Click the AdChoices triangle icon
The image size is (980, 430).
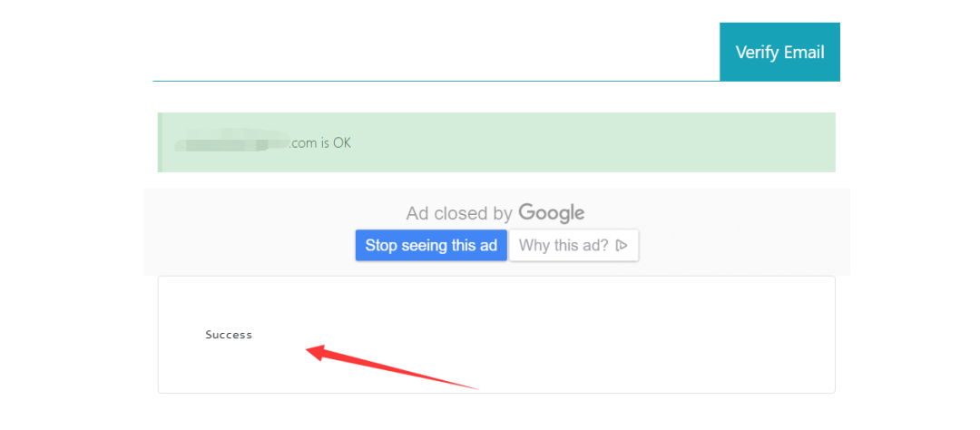(622, 246)
